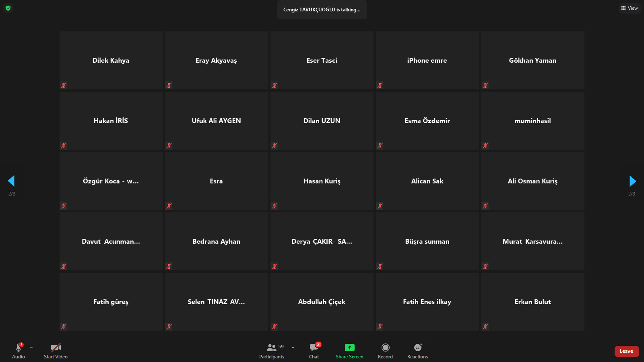Turn on camera with Start Video

tap(56, 348)
